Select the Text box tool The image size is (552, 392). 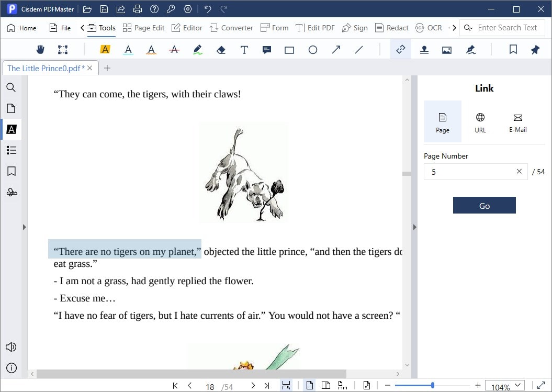click(x=244, y=50)
